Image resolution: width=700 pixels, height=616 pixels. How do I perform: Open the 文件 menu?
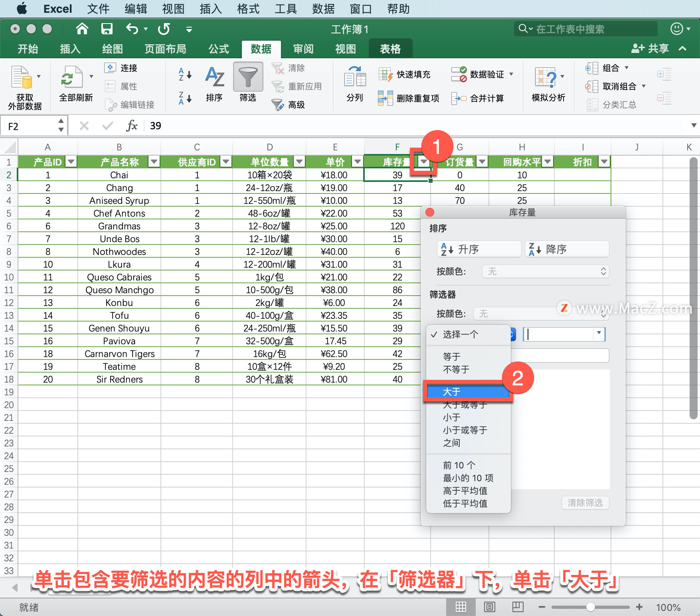click(x=98, y=8)
